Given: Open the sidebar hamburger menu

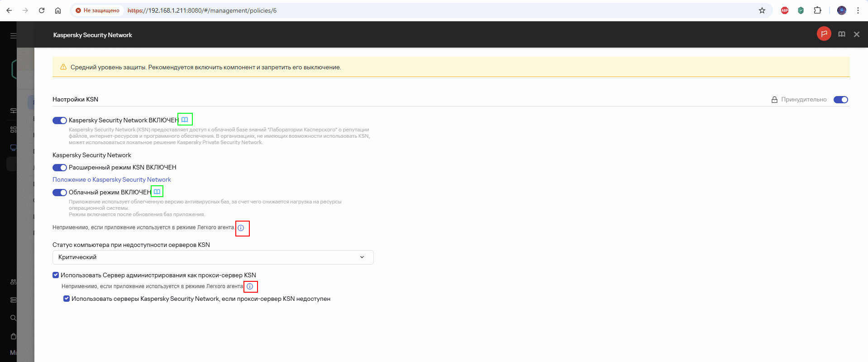Looking at the screenshot, I should [x=13, y=35].
